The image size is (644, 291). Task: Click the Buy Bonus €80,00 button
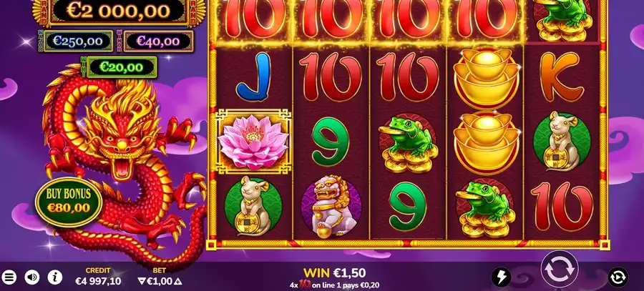69,202
